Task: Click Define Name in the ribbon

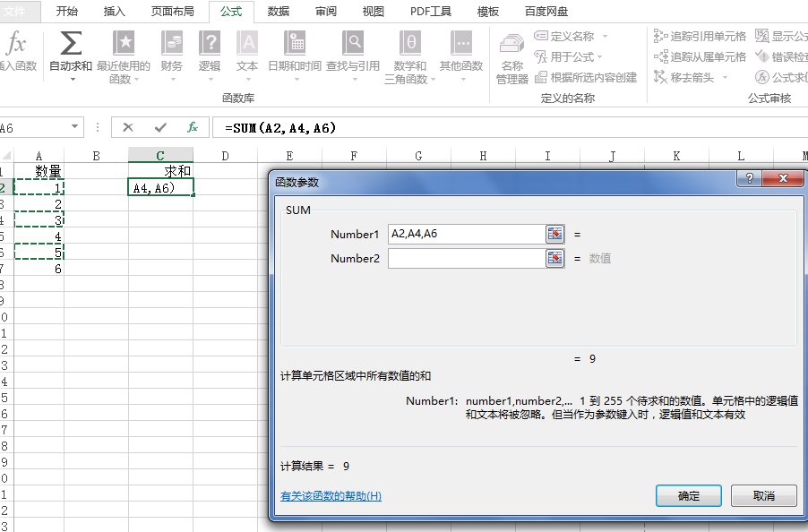Action: [563, 36]
